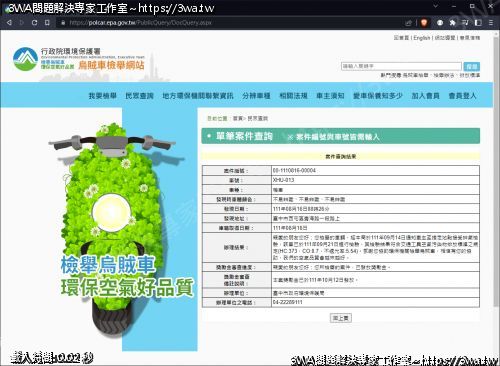Expand the tab list chevron in title bar
This screenshot has width=500, height=366.
coord(435,6)
